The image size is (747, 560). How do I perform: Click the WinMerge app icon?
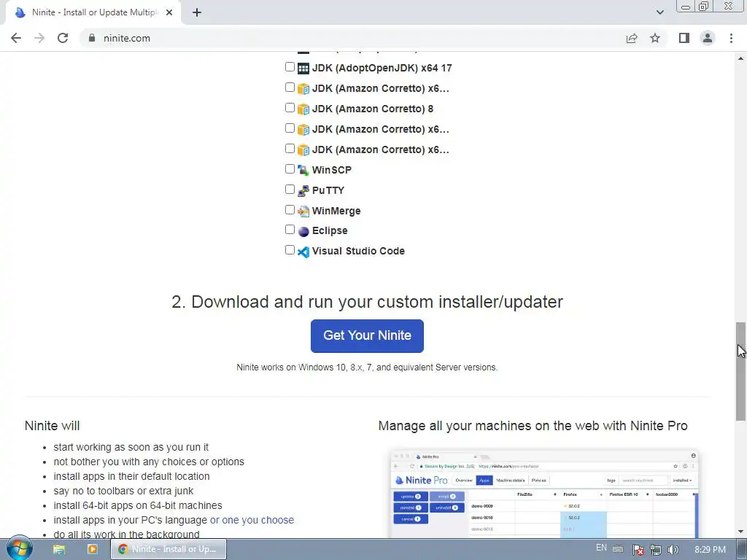pyautogui.click(x=303, y=211)
